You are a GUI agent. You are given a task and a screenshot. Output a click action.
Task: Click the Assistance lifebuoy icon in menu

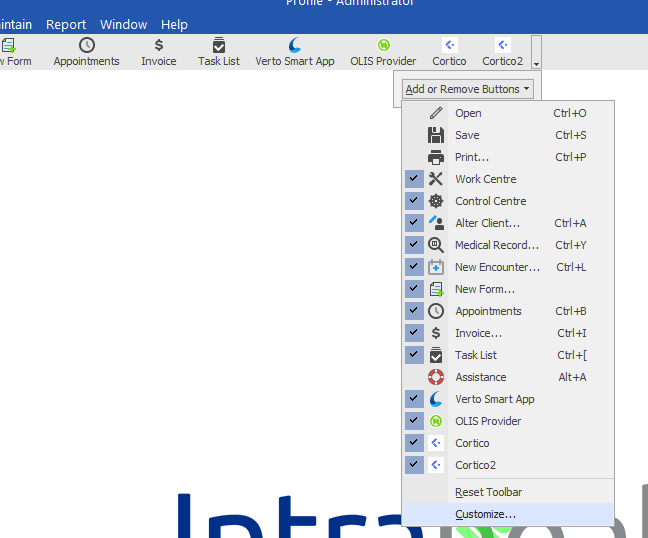tap(436, 377)
